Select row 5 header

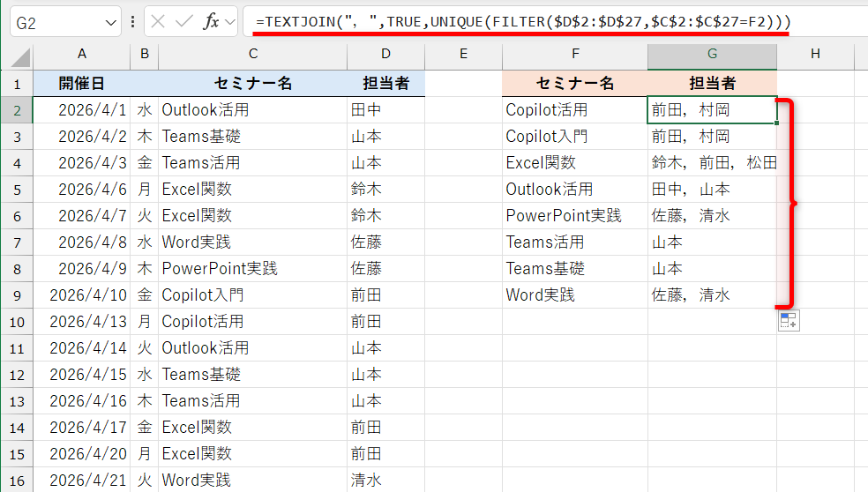point(17,190)
